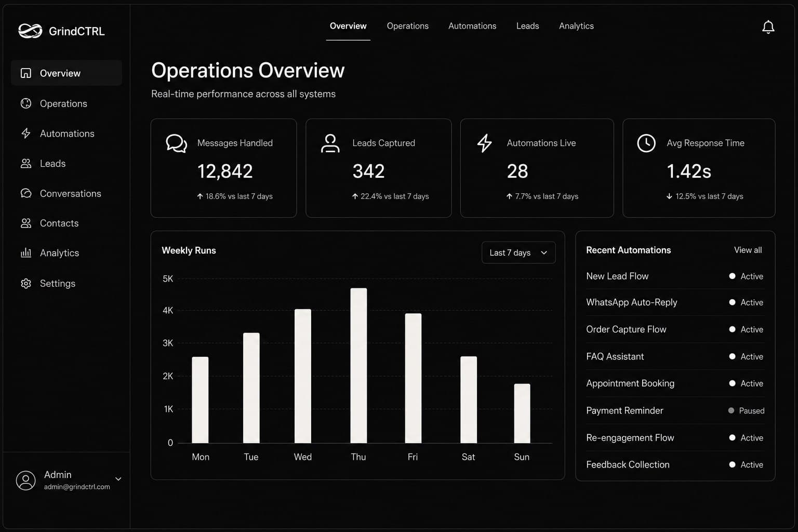Click the Operations Overview heading

click(x=248, y=70)
